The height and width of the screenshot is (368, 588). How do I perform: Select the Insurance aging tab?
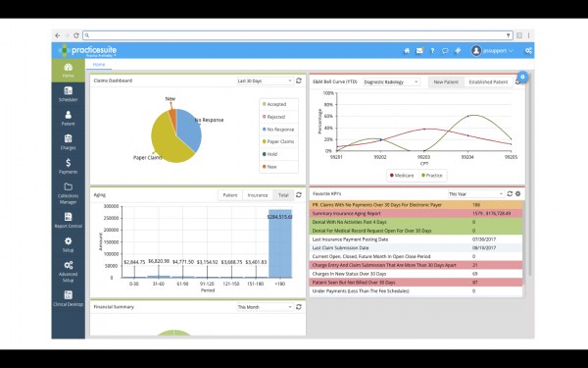258,195
